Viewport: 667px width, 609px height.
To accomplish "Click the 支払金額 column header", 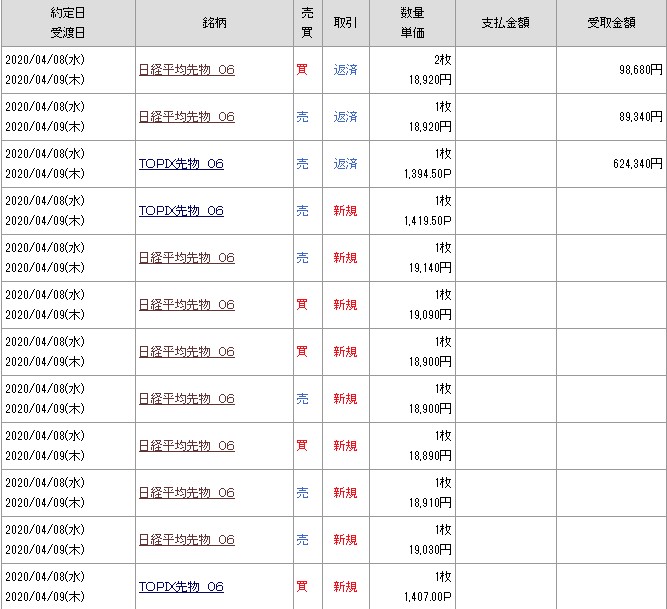I will tap(505, 23).
